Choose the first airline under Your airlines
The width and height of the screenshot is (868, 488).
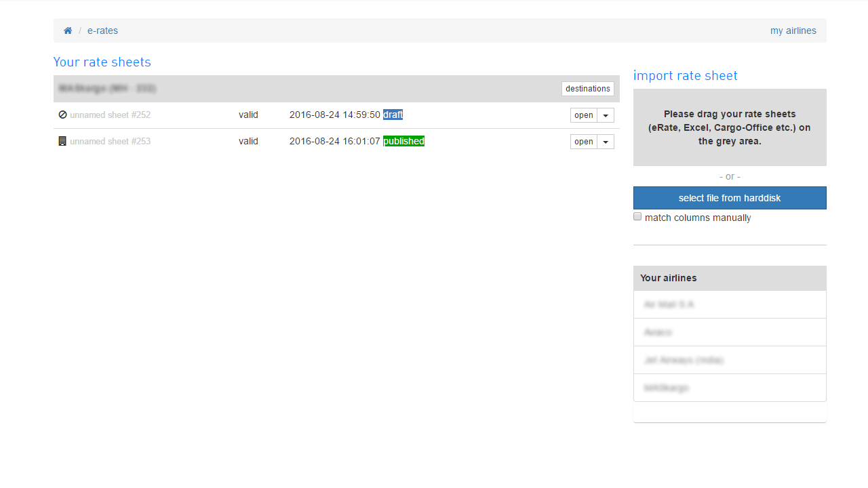[x=669, y=304]
